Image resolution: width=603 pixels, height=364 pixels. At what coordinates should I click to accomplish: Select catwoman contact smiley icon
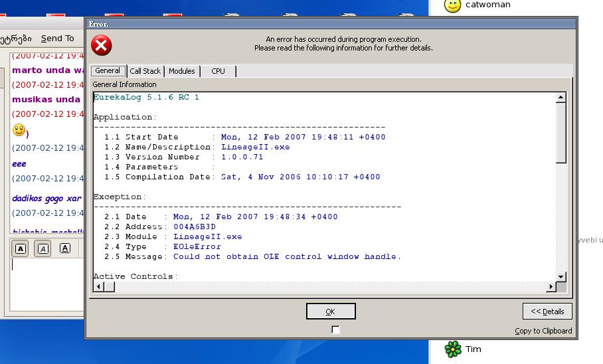click(452, 5)
